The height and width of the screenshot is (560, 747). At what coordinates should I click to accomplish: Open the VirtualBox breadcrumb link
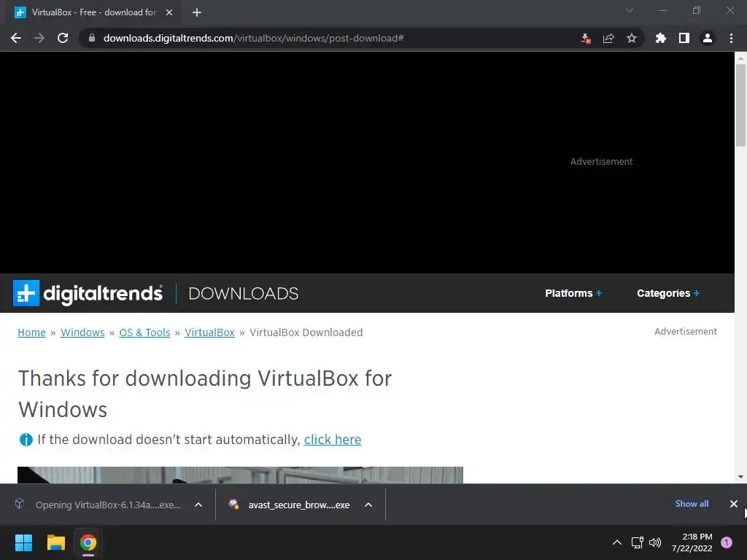(209, 332)
